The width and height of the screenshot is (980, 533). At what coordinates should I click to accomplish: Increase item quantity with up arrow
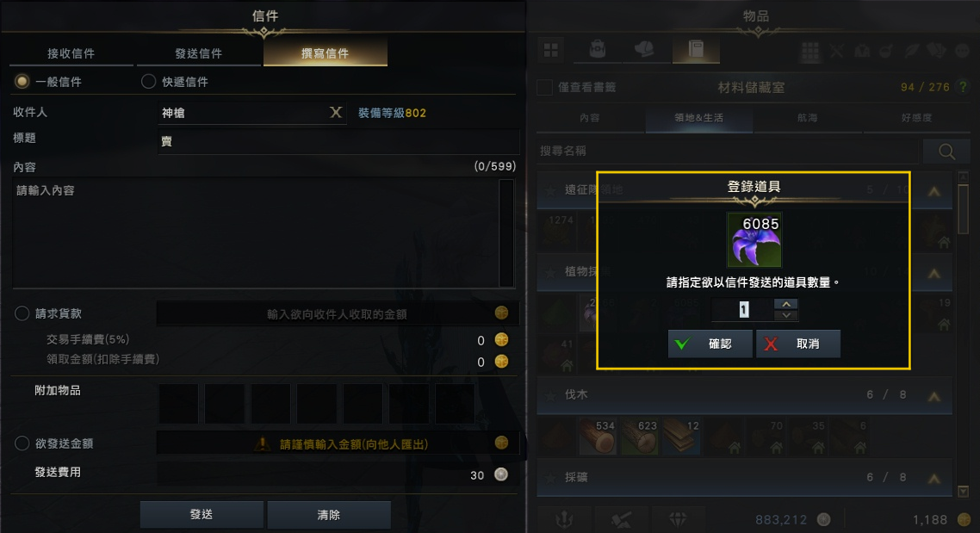pos(786,304)
